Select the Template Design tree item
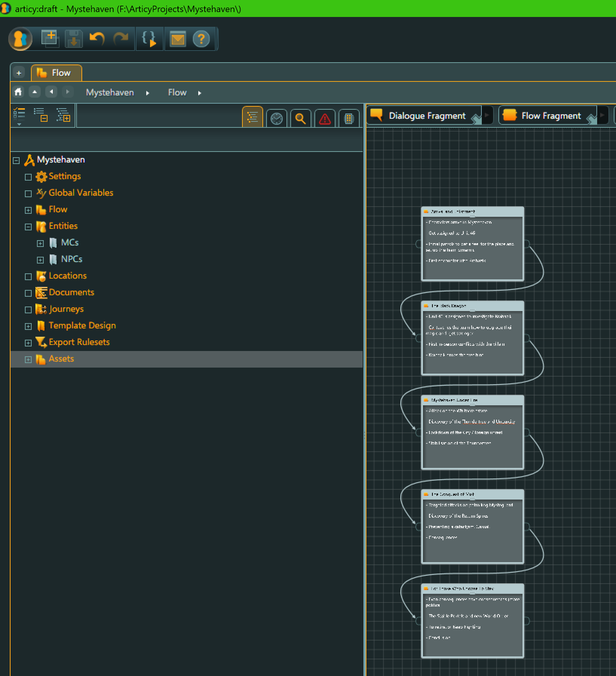 coord(82,326)
